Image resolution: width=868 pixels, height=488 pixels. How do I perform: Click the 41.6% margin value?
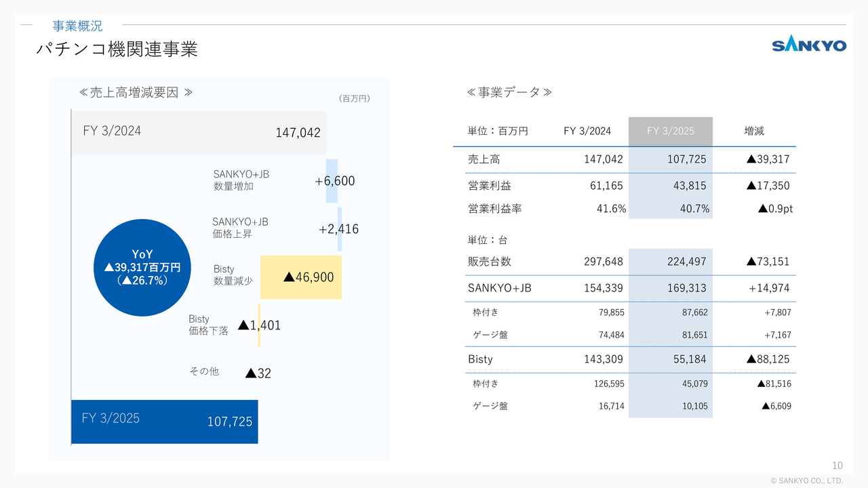point(611,209)
